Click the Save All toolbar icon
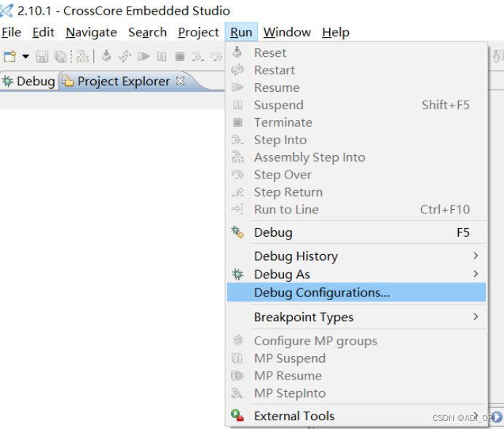The image size is (504, 429). click(x=60, y=57)
